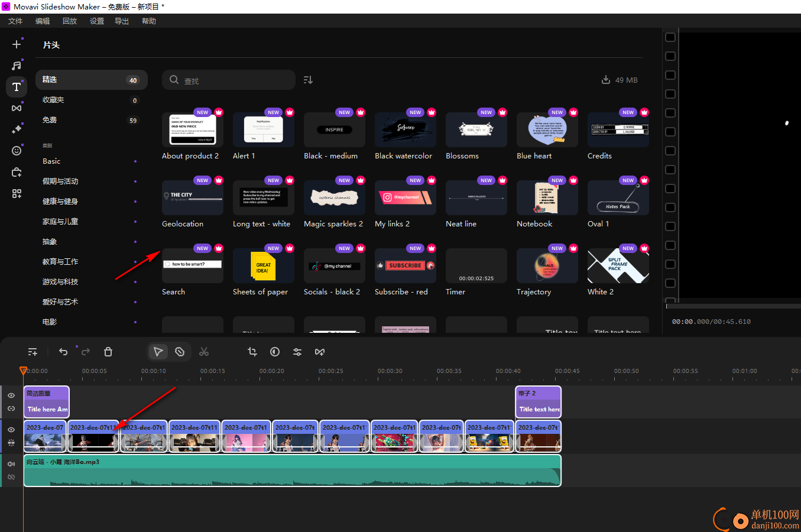The height and width of the screenshot is (532, 801).
Task: Click the scissors split icon
Action: (x=204, y=352)
